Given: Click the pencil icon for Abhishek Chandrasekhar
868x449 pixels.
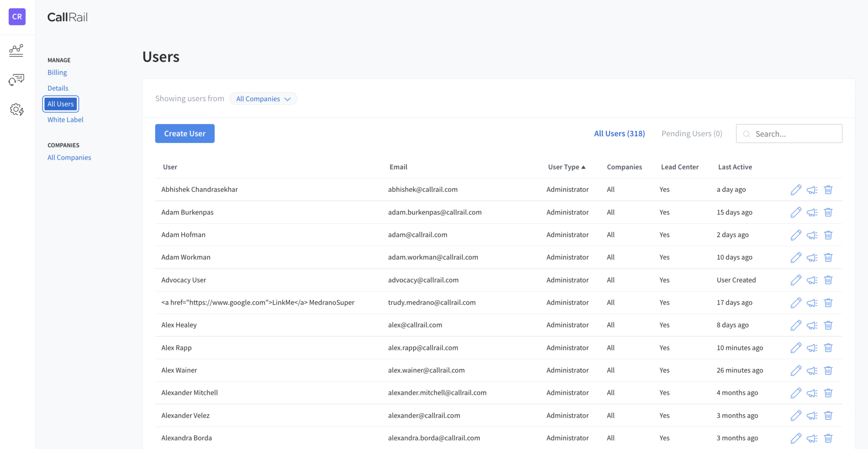Looking at the screenshot, I should pos(796,190).
